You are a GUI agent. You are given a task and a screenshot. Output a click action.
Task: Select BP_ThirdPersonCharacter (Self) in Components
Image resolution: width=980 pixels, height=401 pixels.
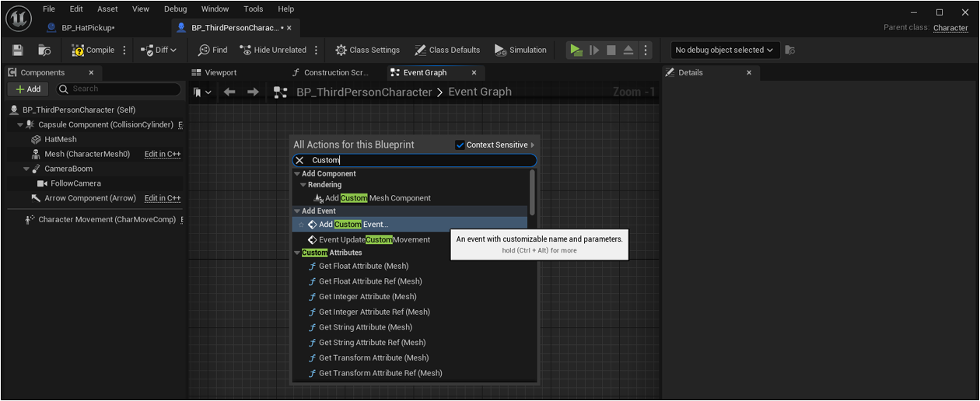click(x=79, y=110)
